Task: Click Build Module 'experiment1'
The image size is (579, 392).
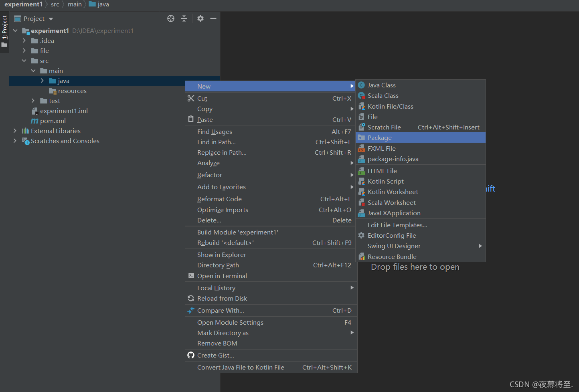Action: 271,232
